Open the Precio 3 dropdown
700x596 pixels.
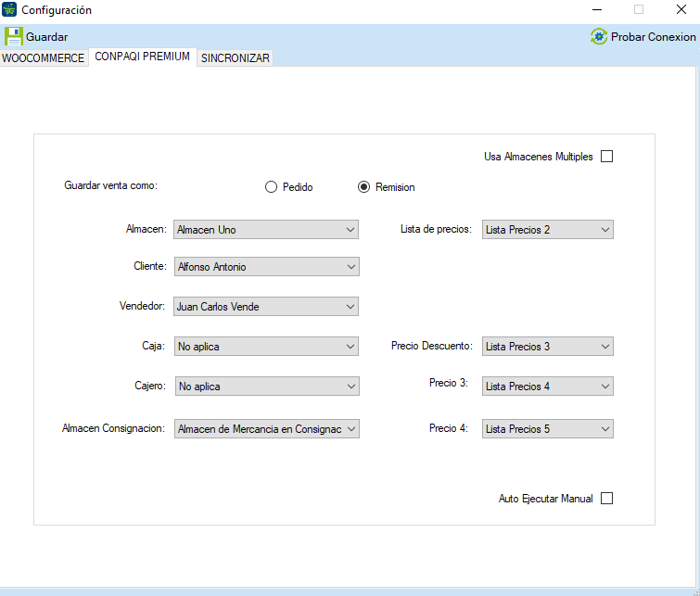coord(548,387)
